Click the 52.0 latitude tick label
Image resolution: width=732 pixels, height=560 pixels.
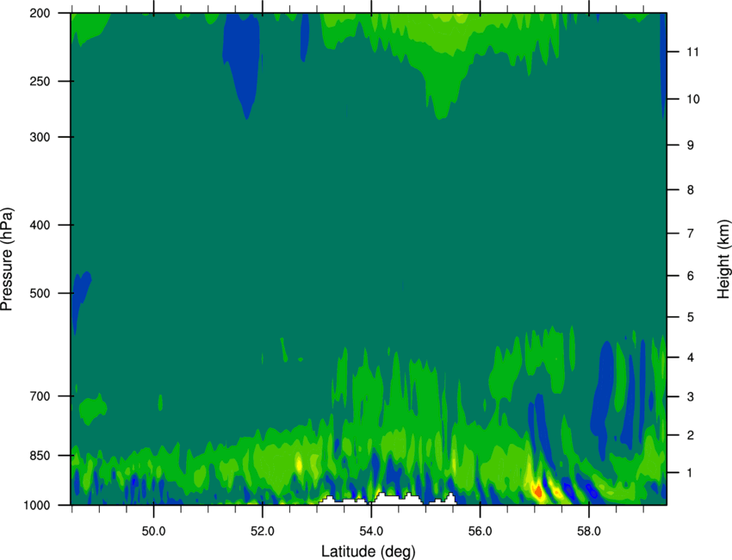(263, 532)
